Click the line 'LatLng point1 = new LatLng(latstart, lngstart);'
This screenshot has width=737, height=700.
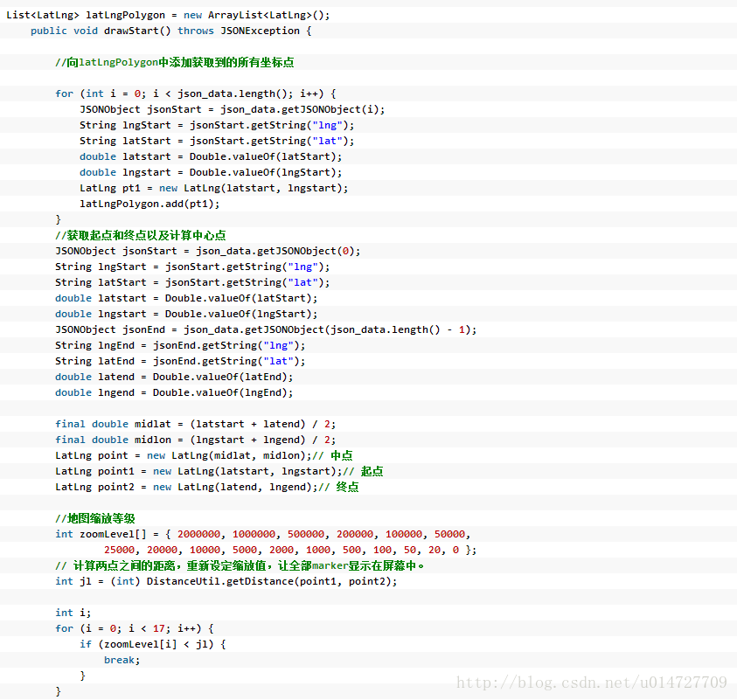point(198,472)
